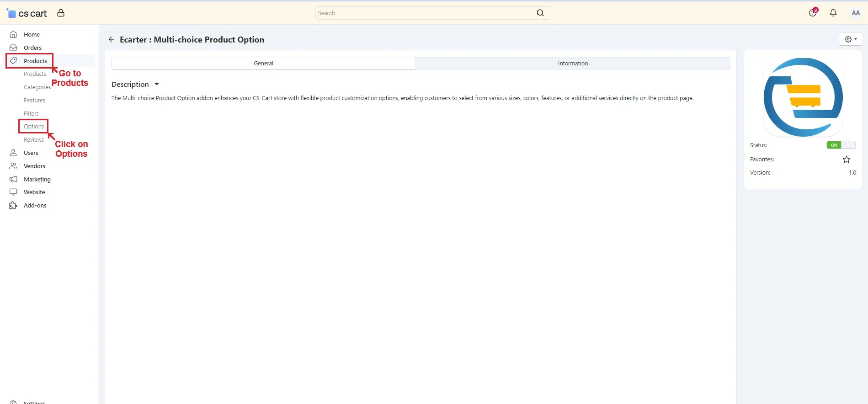Open the Options submenu link
This screenshot has height=404, width=868.
click(34, 126)
